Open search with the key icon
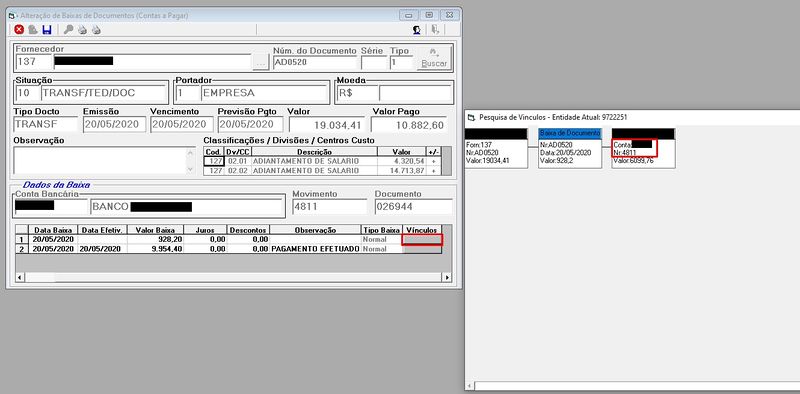 (68, 30)
